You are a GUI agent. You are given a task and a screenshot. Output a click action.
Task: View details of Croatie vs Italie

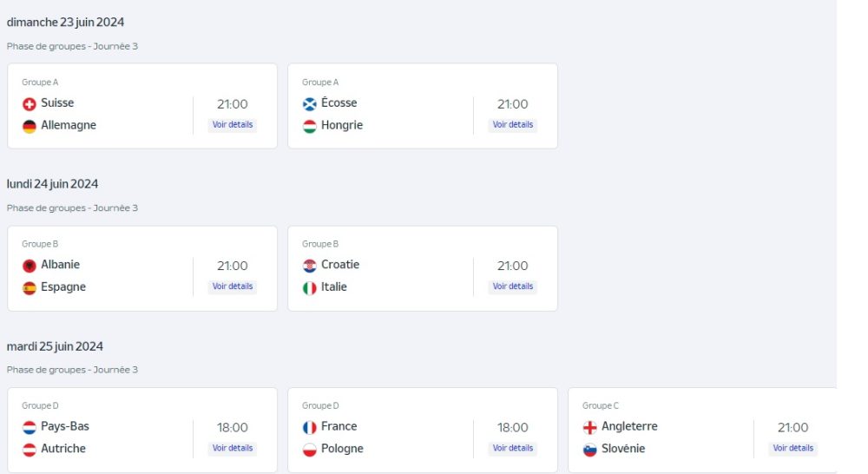(x=513, y=286)
